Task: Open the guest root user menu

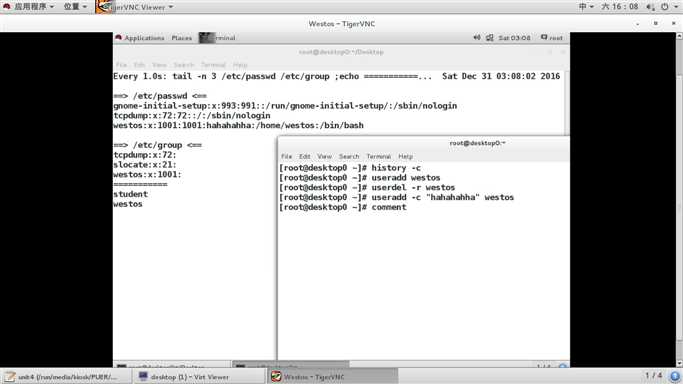Action: point(551,38)
